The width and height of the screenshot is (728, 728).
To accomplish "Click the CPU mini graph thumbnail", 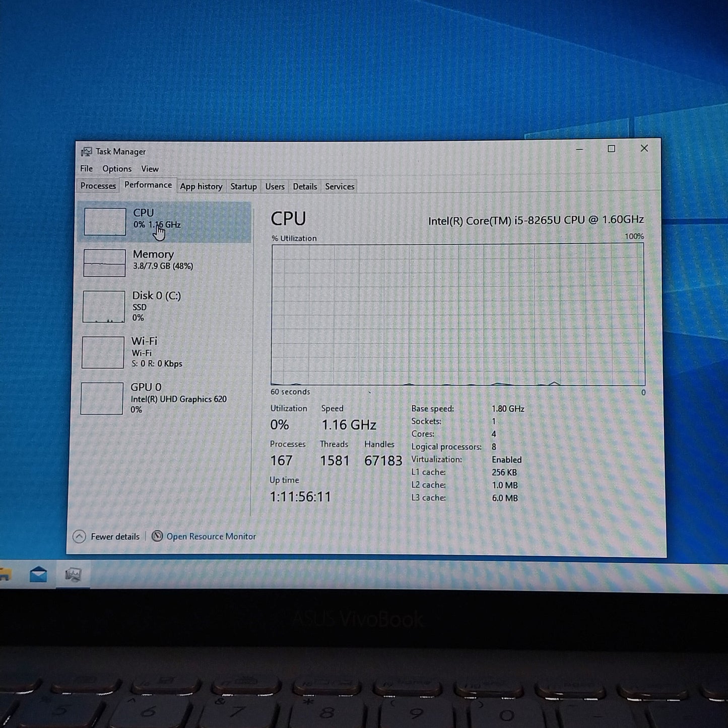I will (105, 222).
